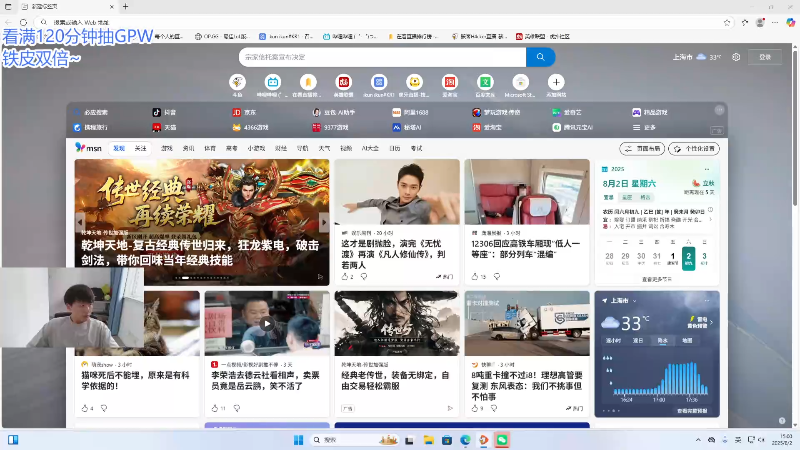This screenshot has height=450, width=800.
Task: Click 查看更多节日 in calendar card
Action: tap(657, 279)
